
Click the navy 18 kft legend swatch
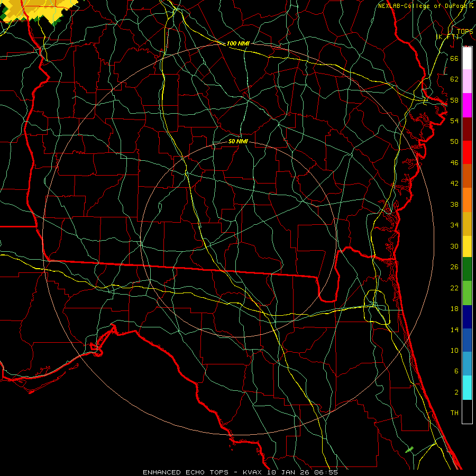click(467, 317)
